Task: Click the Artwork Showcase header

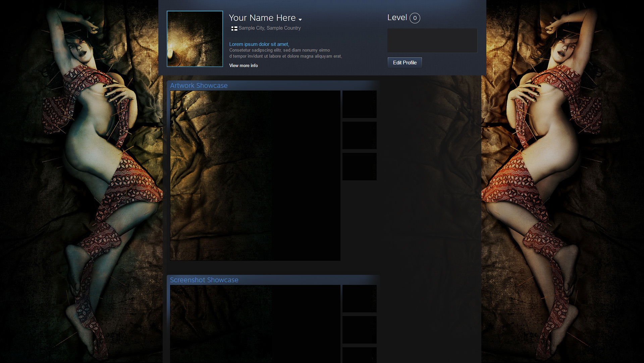Action: point(199,85)
